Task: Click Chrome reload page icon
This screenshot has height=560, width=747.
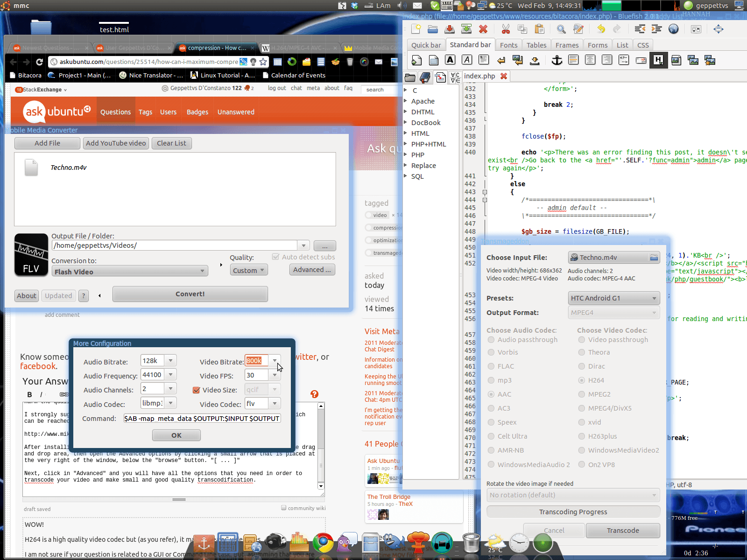Action: point(40,62)
